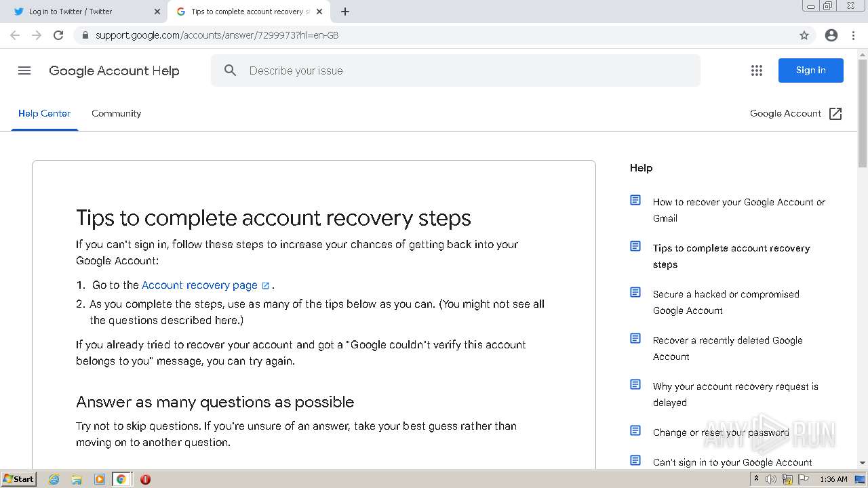Go back to the previous page

pos(15,35)
